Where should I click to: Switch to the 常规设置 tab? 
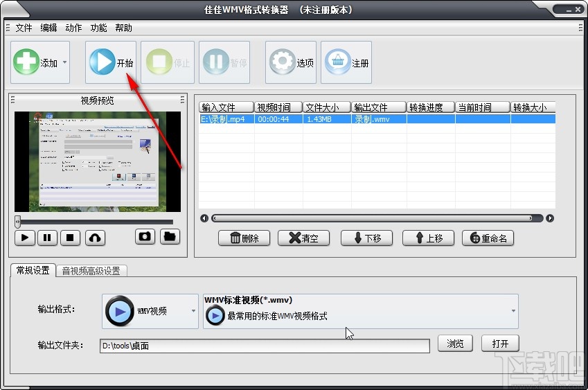click(x=33, y=270)
